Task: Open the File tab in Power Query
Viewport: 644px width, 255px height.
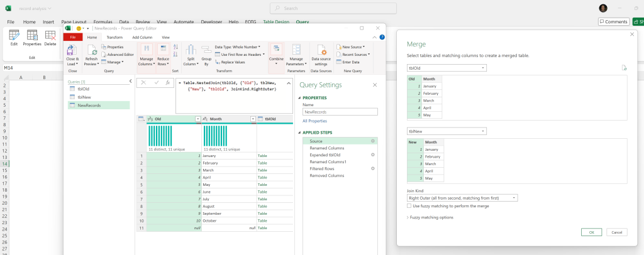Action: click(x=73, y=37)
